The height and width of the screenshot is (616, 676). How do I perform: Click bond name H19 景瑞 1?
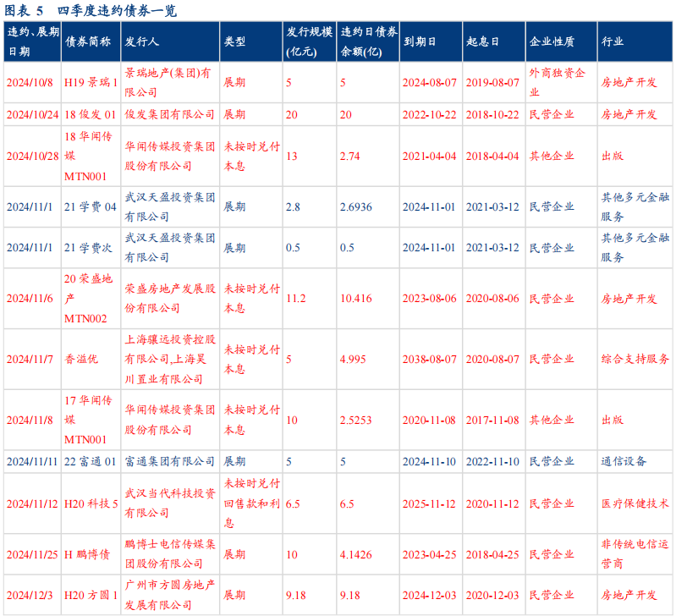click(91, 82)
